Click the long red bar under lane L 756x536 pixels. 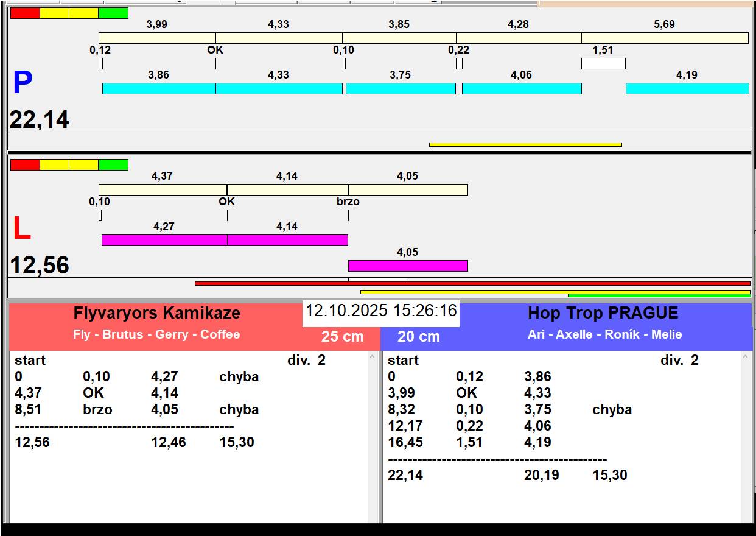point(472,283)
